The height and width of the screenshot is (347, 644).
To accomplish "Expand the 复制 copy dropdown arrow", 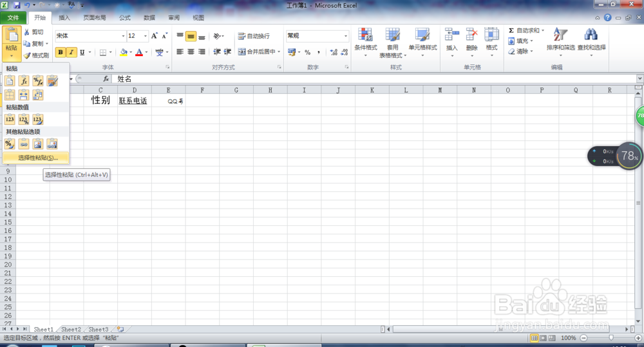I will pyautogui.click(x=47, y=44).
